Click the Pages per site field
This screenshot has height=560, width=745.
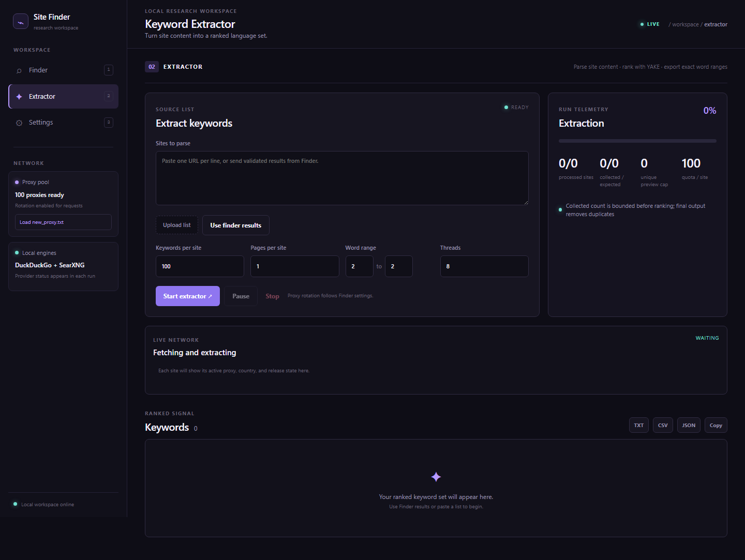pos(295,266)
